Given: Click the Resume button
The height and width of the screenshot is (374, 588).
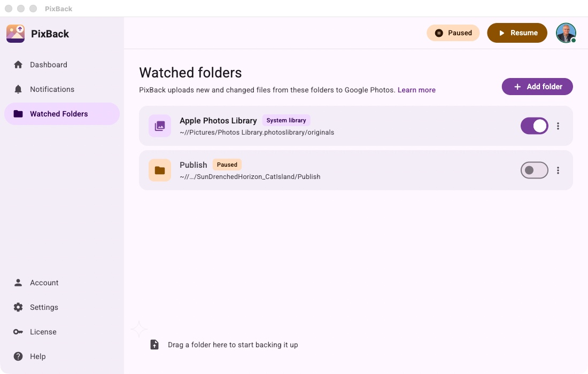Looking at the screenshot, I should coord(517,33).
